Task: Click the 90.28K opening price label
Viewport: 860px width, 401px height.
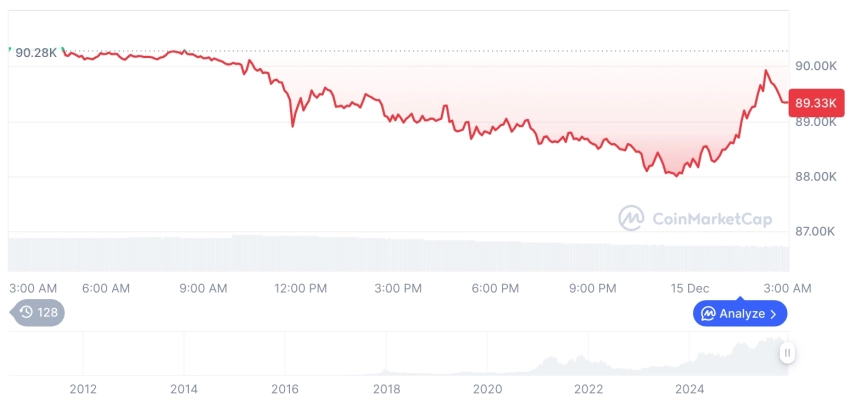Action: [35, 52]
